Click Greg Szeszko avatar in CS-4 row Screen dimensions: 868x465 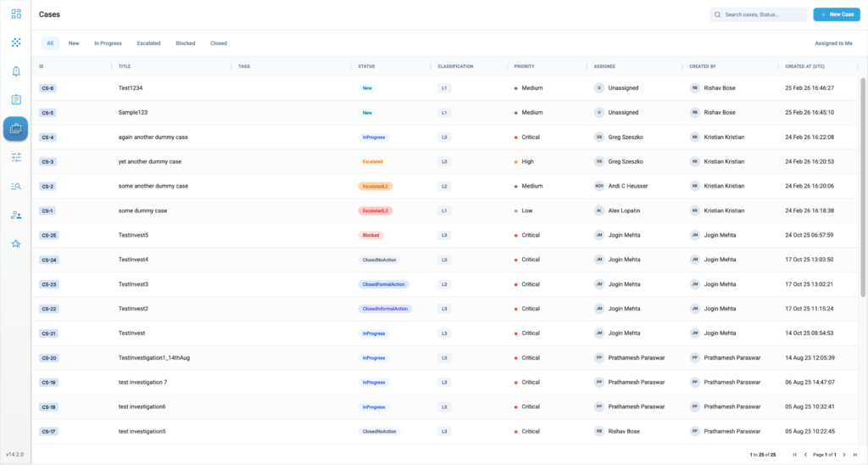click(x=599, y=137)
